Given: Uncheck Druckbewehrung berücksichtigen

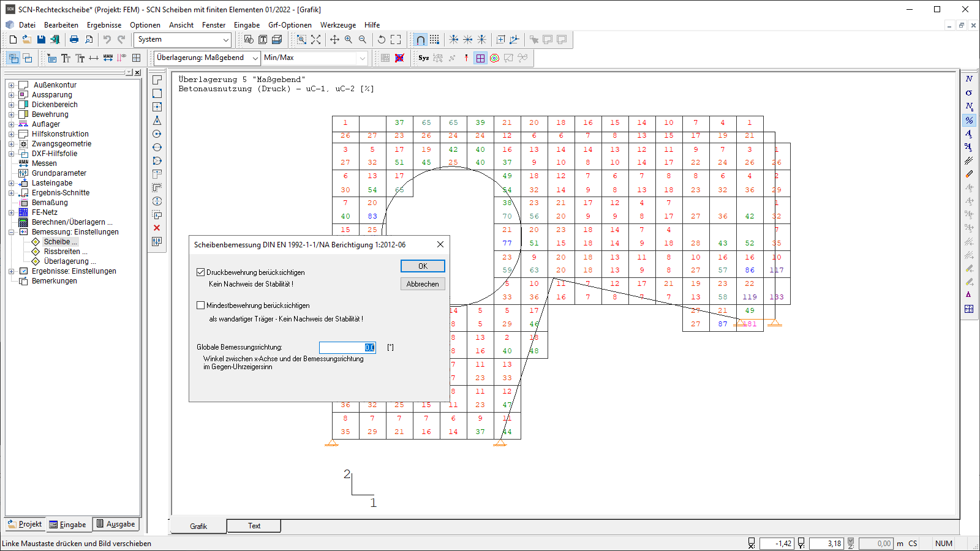Looking at the screenshot, I should click(200, 272).
